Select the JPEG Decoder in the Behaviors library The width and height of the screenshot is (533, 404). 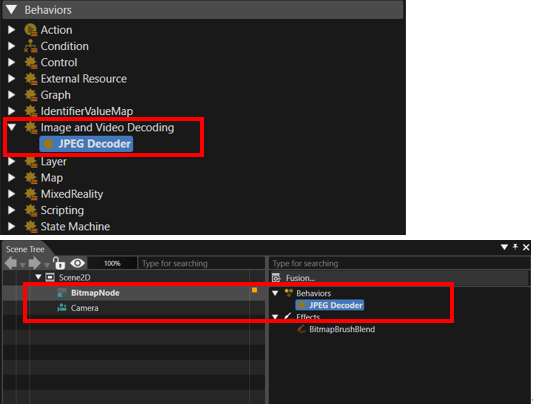[x=86, y=144]
